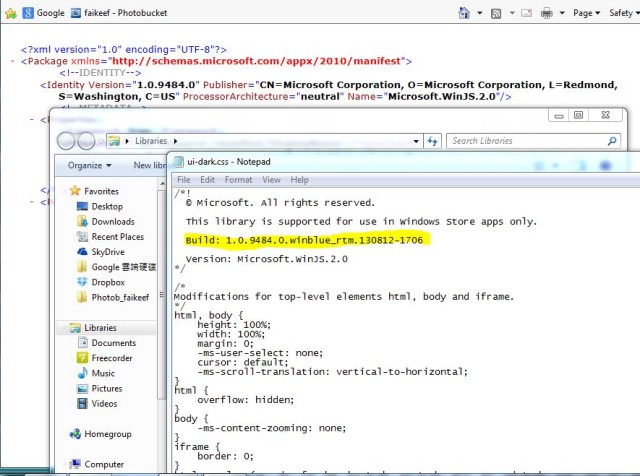
Task: Click the 'overflow: hidden;' line in Notepad
Action: (246, 400)
